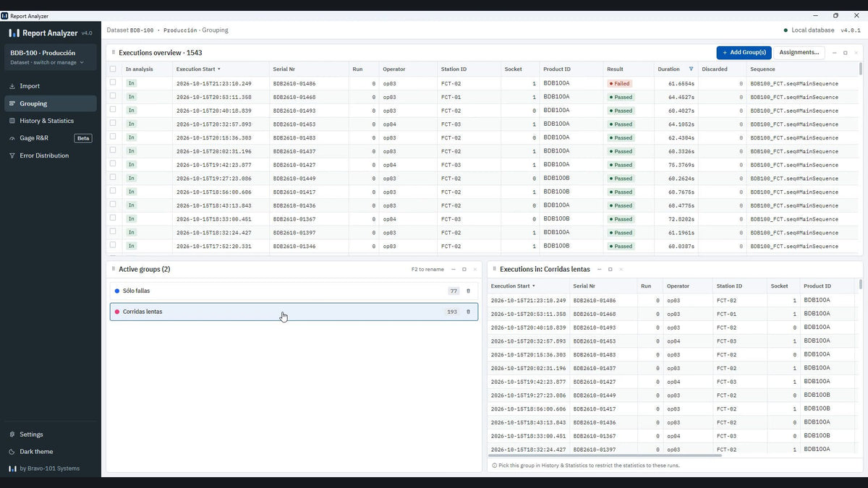868x488 pixels.
Task: Open the Gage R&R beta section
Action: click(50, 138)
